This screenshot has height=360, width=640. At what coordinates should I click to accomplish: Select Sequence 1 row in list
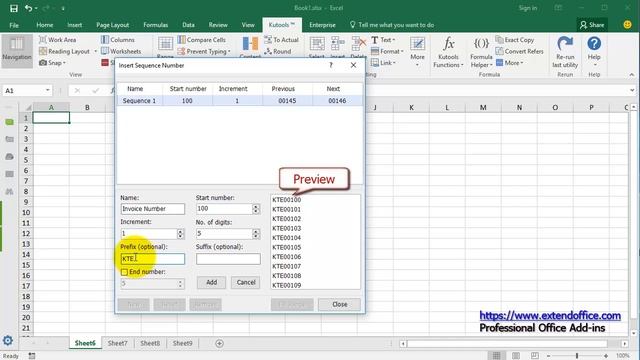click(240, 100)
